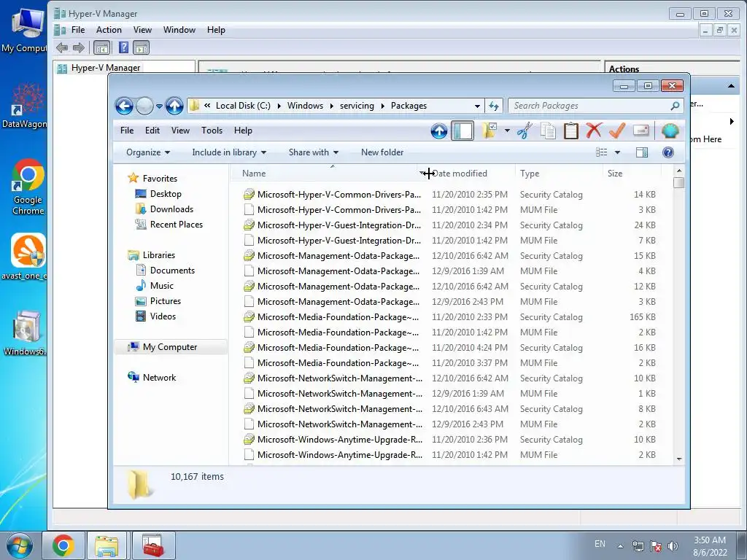Show hidden tray icons arrow

point(620,547)
